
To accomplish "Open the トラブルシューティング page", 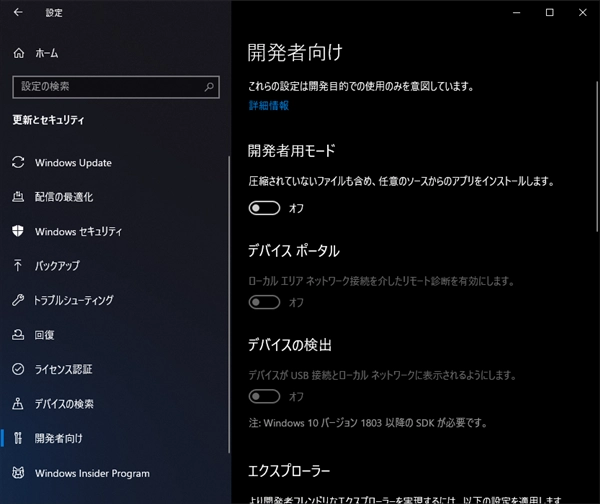I will tap(114, 300).
